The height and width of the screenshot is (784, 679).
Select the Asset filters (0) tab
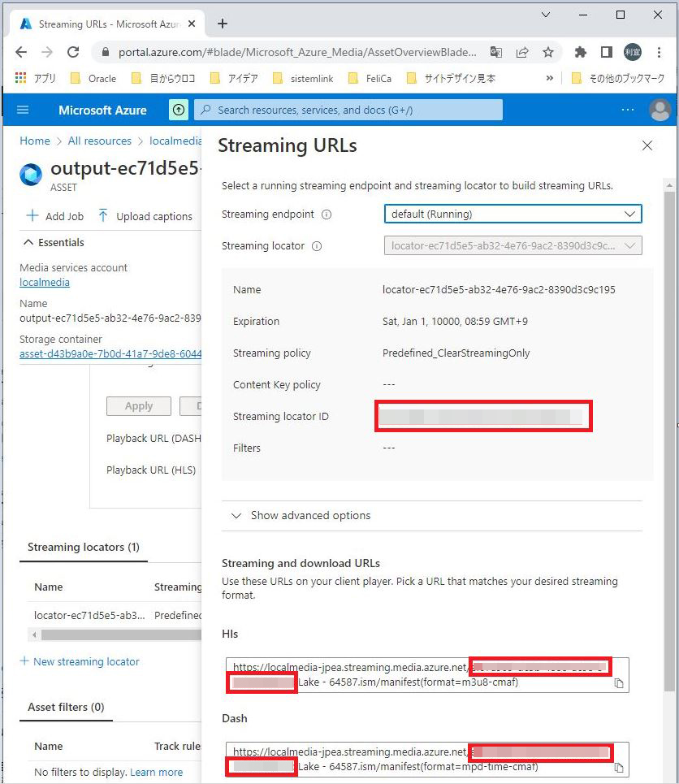point(66,707)
